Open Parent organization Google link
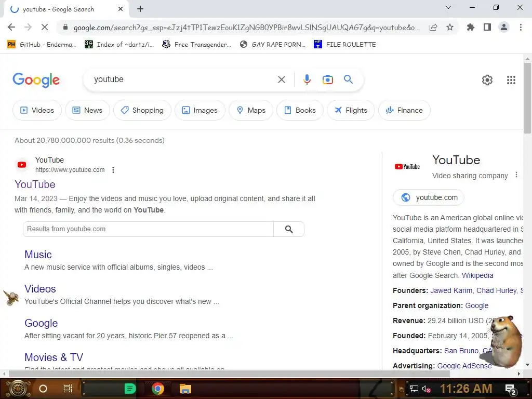 coord(477,305)
